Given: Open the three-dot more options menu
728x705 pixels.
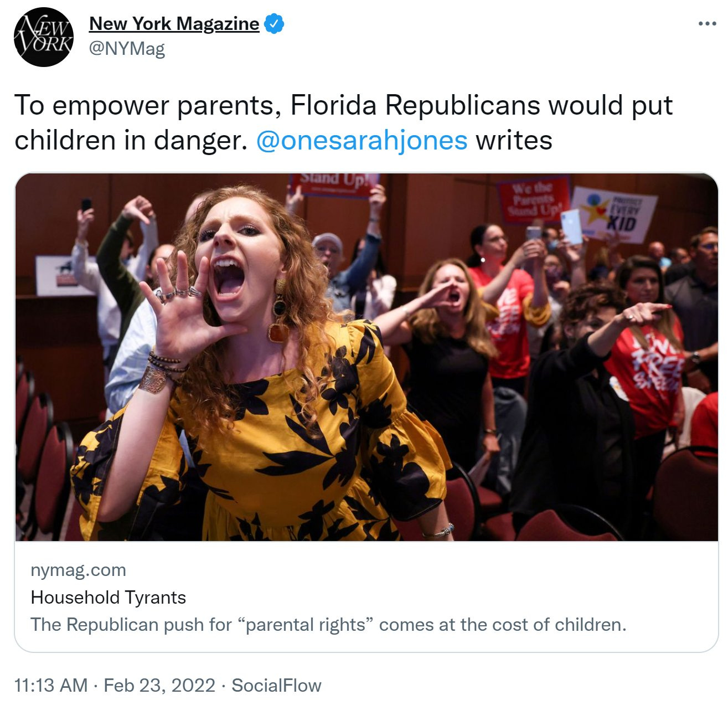Looking at the screenshot, I should (707, 24).
